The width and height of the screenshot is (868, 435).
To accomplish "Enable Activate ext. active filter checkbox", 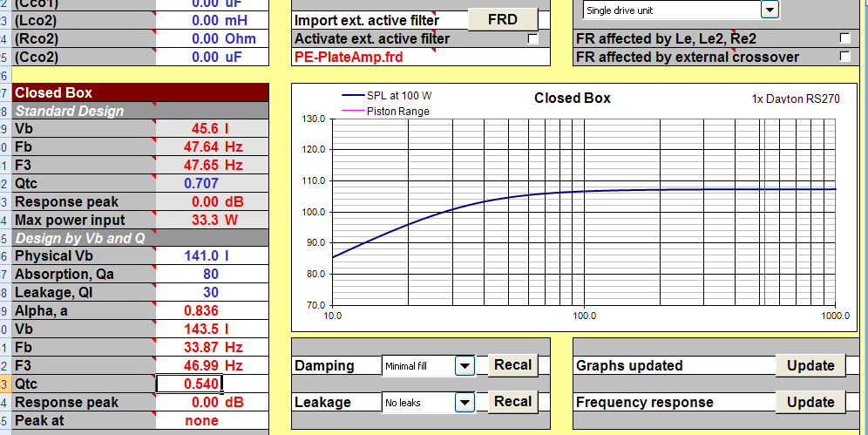I will click(x=532, y=38).
